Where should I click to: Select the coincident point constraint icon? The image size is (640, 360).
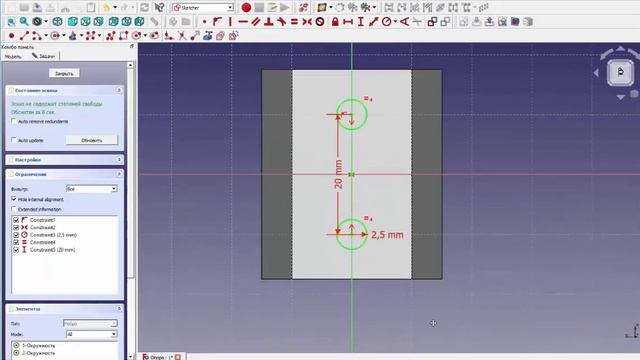[204, 22]
